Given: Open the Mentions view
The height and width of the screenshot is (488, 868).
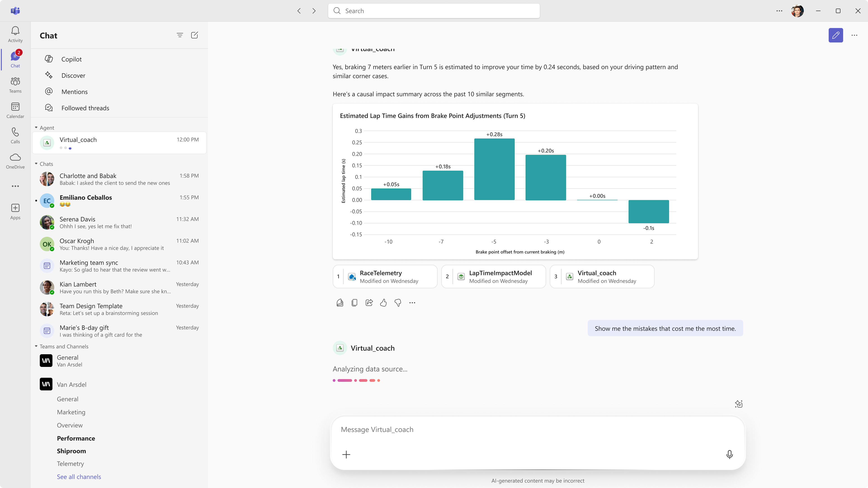Looking at the screenshot, I should coord(74,91).
